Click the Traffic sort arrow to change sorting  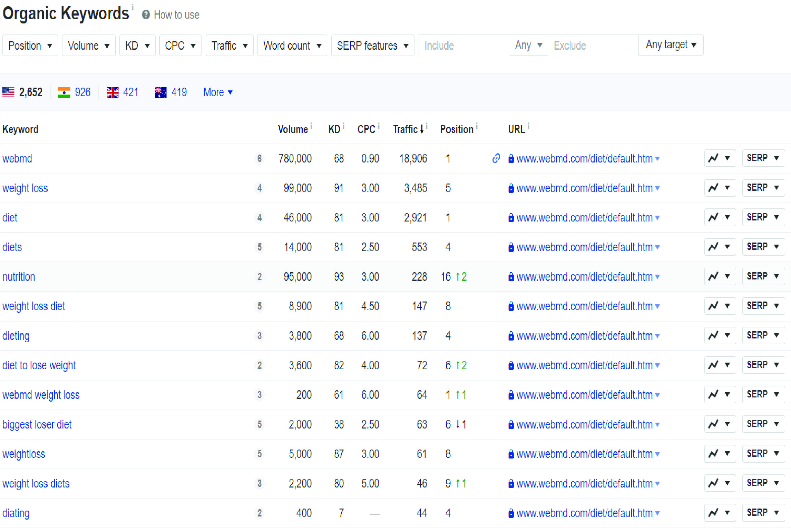tap(422, 129)
